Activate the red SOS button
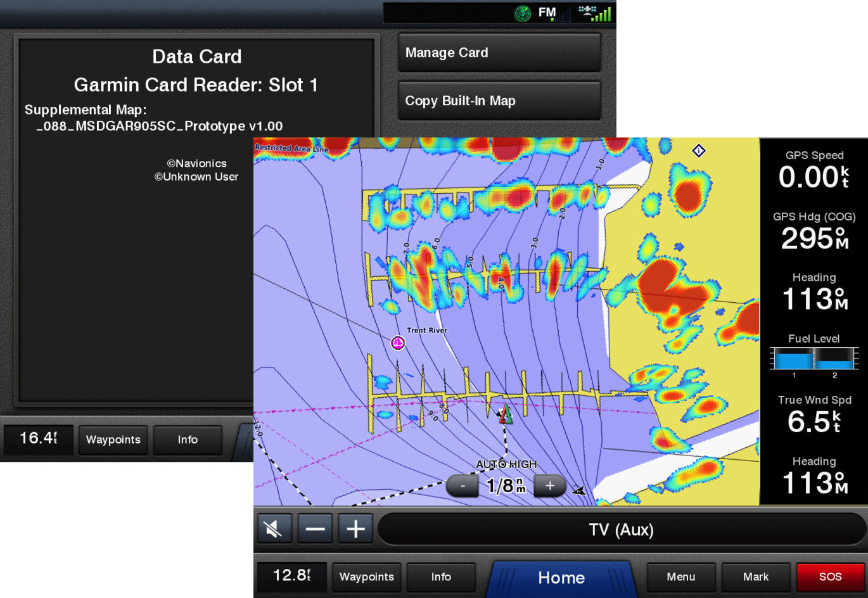Screen dimensions: 868x598 [x=830, y=576]
